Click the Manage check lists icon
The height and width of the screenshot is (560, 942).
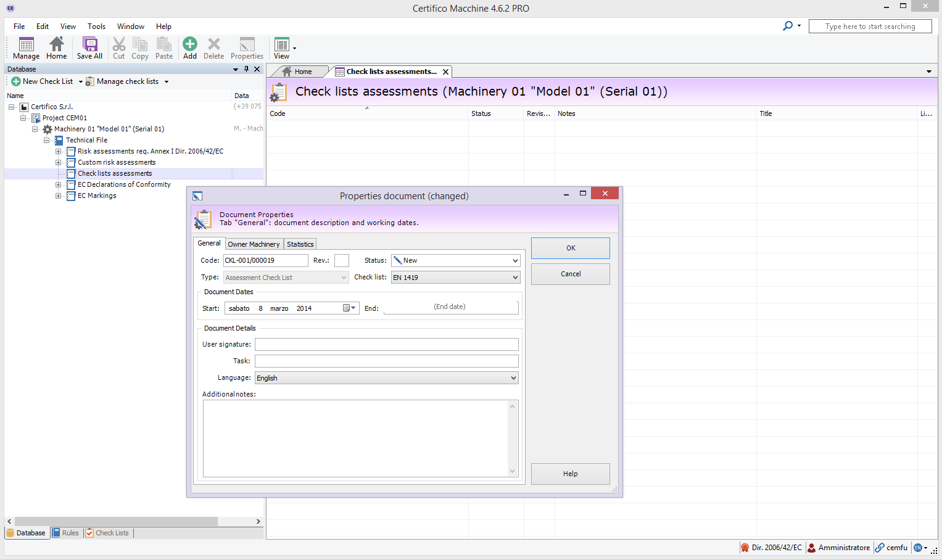(90, 81)
